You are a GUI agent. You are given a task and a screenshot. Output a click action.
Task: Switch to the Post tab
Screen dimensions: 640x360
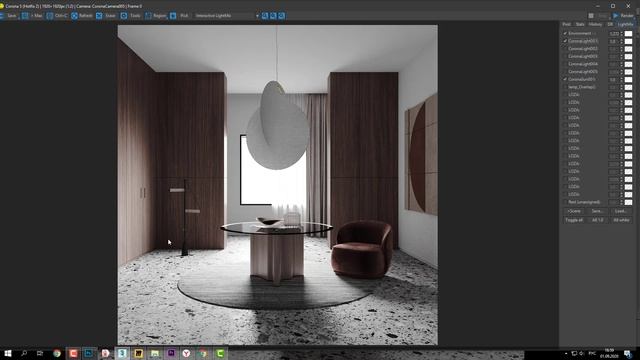tap(567, 24)
